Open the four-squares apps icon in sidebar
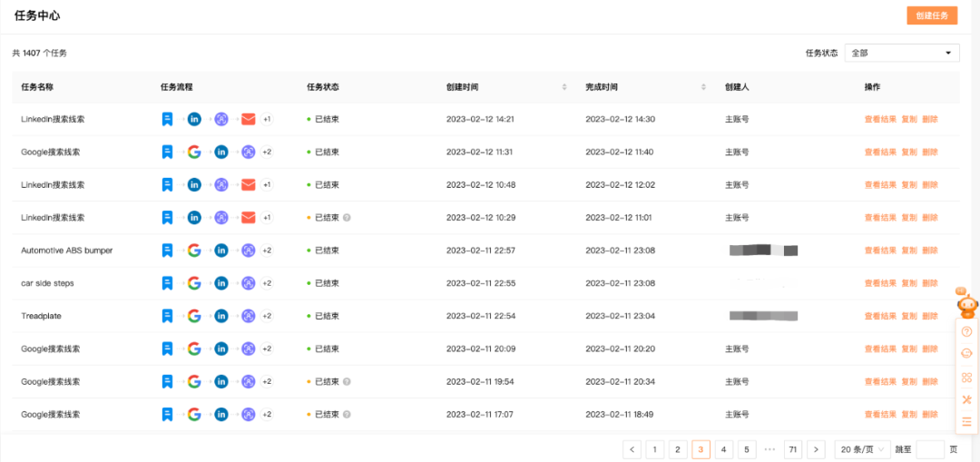The width and height of the screenshot is (980, 462). tap(966, 377)
